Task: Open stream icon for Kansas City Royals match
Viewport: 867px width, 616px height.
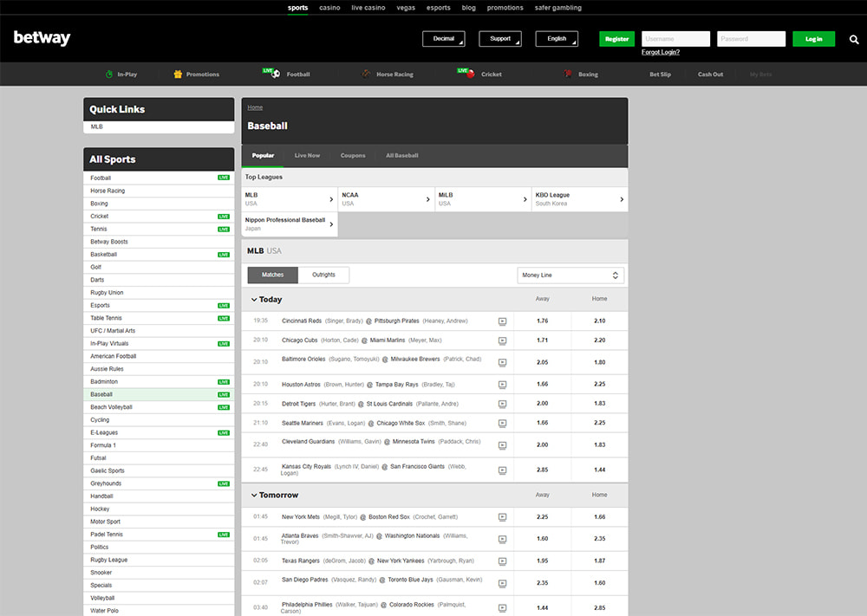Action: click(x=502, y=470)
